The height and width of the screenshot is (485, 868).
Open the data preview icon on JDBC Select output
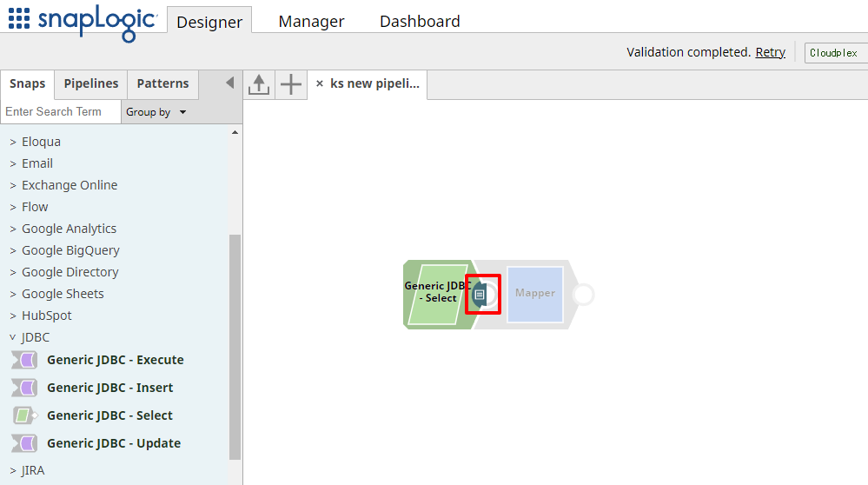[x=480, y=295]
